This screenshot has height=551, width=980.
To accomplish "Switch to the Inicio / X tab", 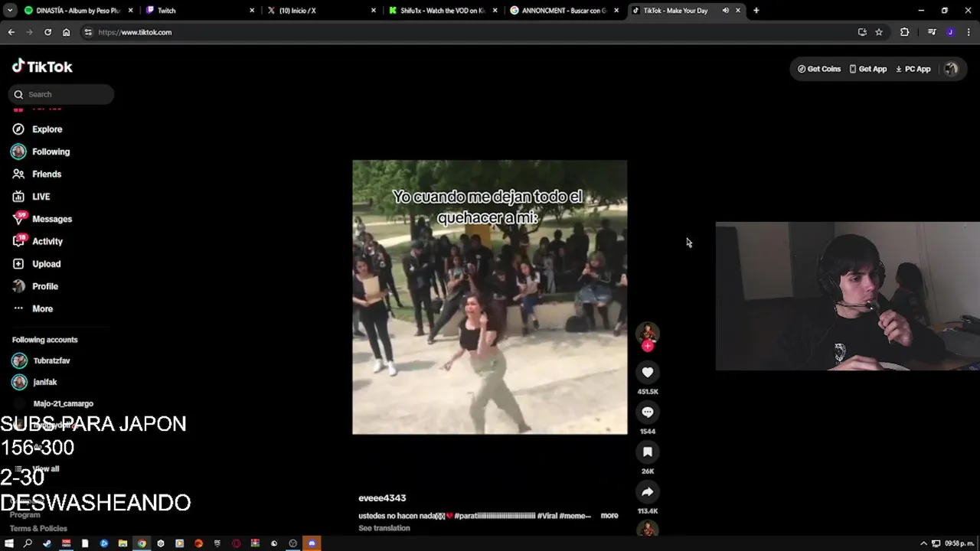I will point(322,11).
